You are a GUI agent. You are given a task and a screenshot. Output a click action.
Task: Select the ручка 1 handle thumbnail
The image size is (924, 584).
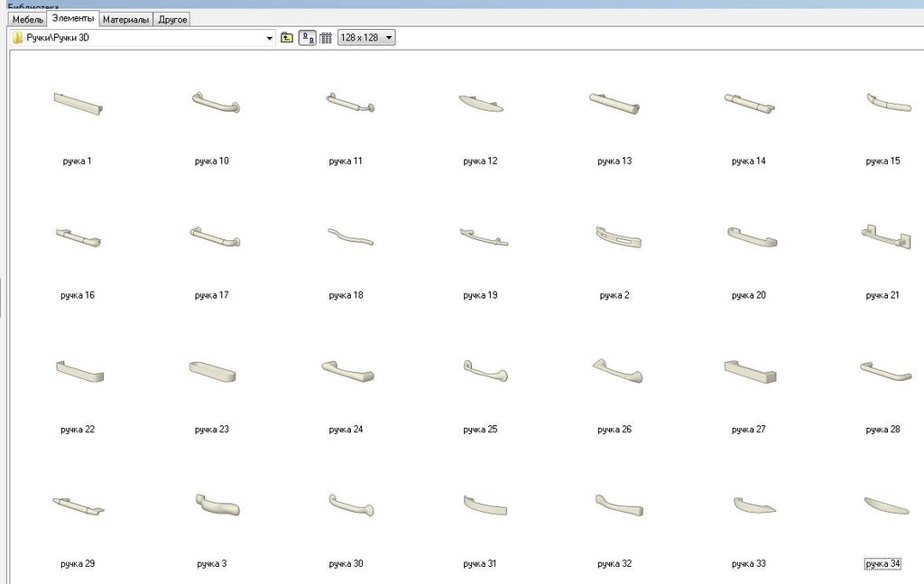click(x=78, y=103)
